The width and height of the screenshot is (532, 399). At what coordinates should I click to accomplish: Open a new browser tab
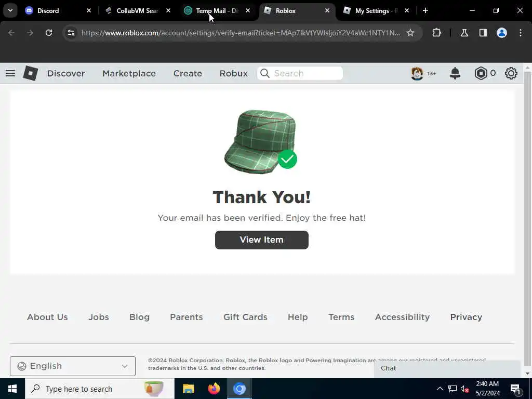pyautogui.click(x=425, y=10)
